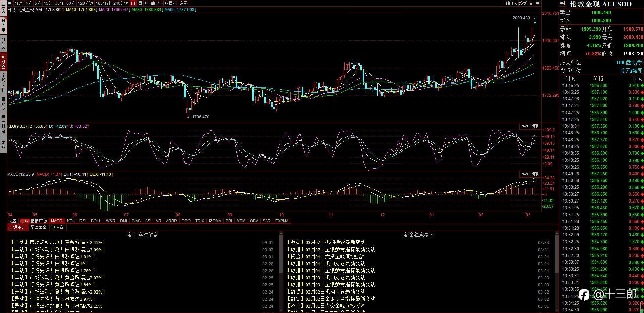Select the SAR indicator tab
Screen dimensions: 644x313
click(x=267, y=221)
